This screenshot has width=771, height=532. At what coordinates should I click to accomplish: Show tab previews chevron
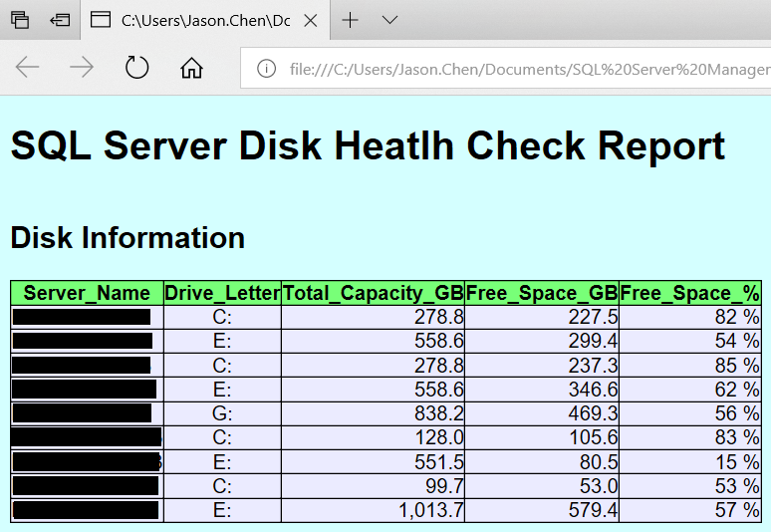pos(389,20)
